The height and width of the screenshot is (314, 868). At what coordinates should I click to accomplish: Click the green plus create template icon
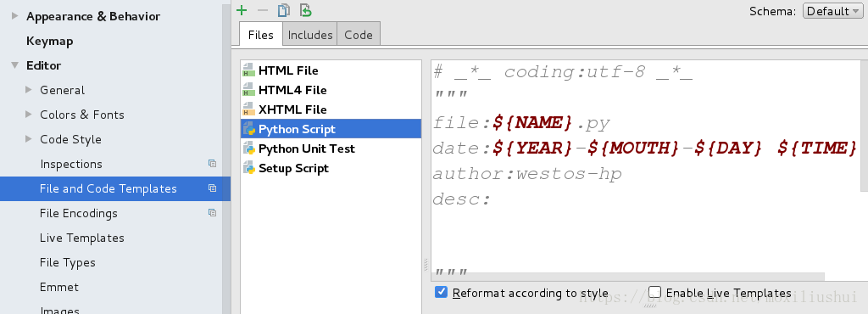click(x=242, y=10)
